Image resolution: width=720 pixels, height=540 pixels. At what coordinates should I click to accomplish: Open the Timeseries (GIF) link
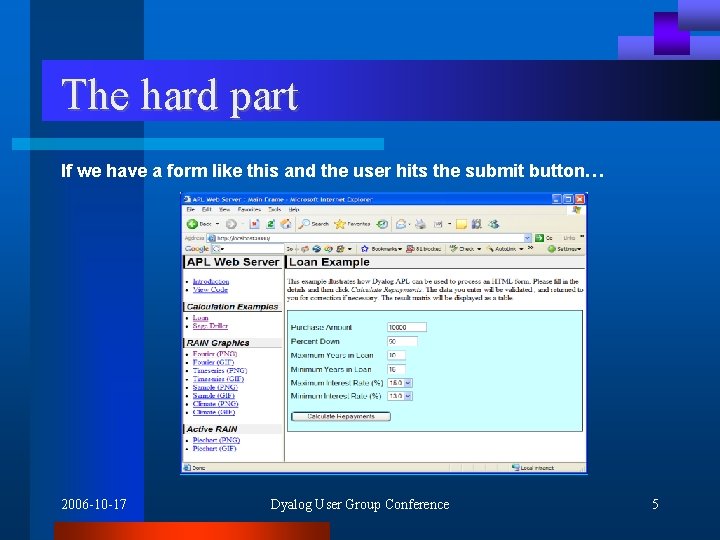[218, 379]
